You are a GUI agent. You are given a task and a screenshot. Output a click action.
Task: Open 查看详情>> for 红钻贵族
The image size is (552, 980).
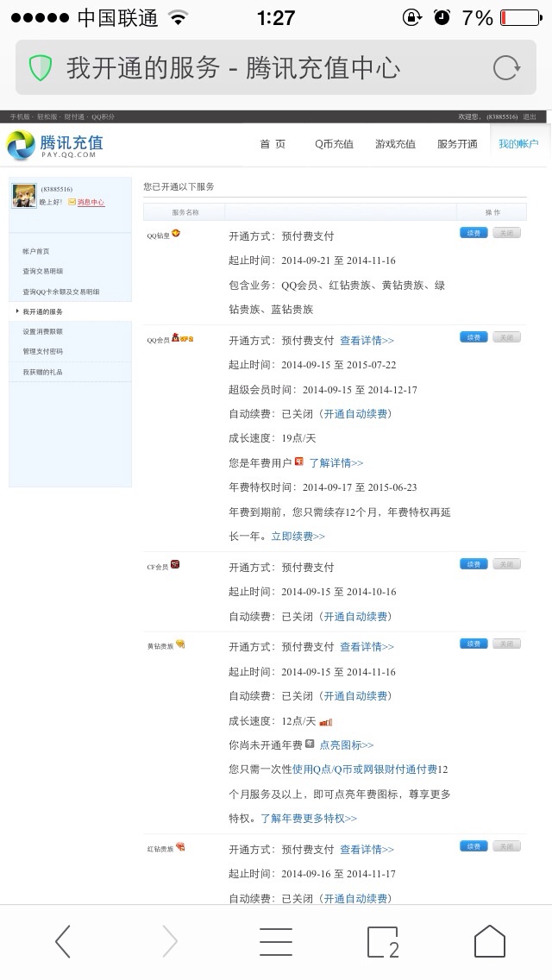point(367,850)
